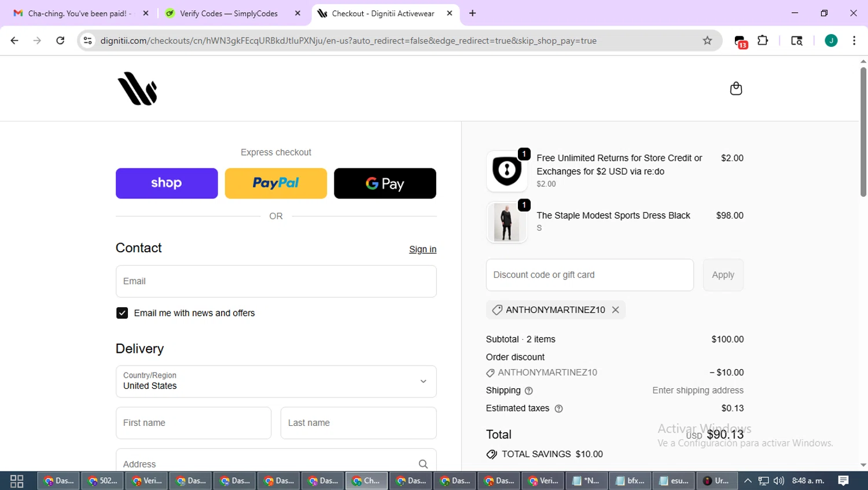Select the Checkout Dignitii Activewear tab
The height and width of the screenshot is (490, 868).
point(383,13)
